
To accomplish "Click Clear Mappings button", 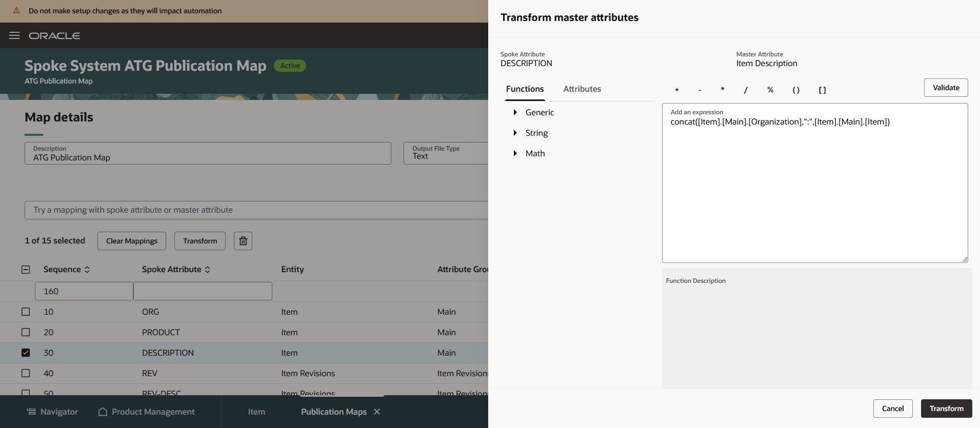I will tap(132, 241).
